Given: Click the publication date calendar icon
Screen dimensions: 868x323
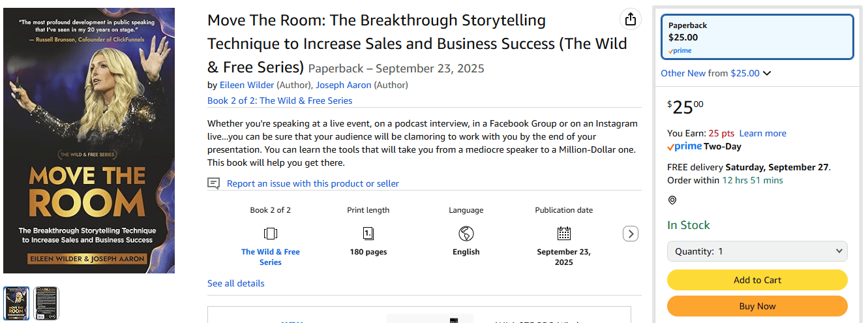Looking at the screenshot, I should tap(564, 234).
